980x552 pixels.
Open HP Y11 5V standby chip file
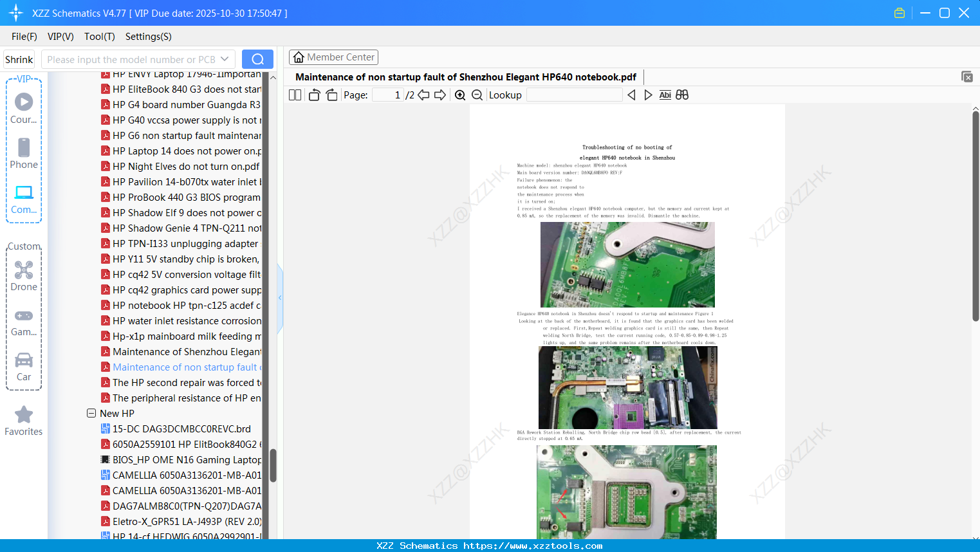(x=181, y=259)
